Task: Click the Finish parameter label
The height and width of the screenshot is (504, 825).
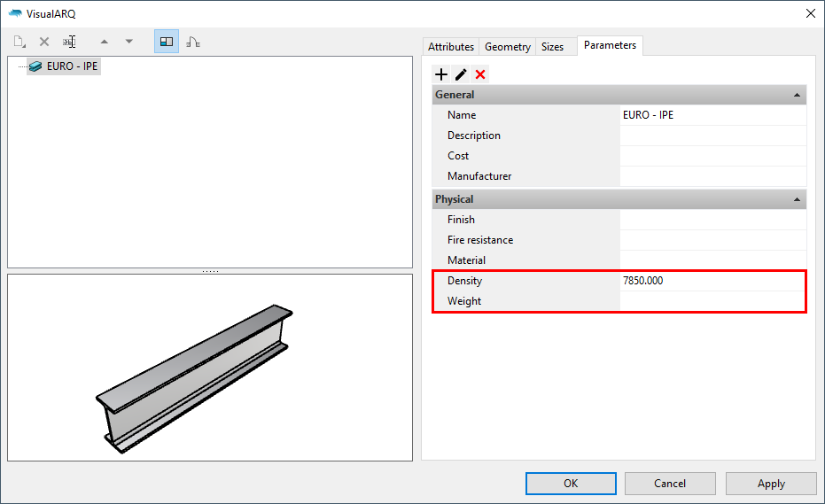Action: (461, 220)
